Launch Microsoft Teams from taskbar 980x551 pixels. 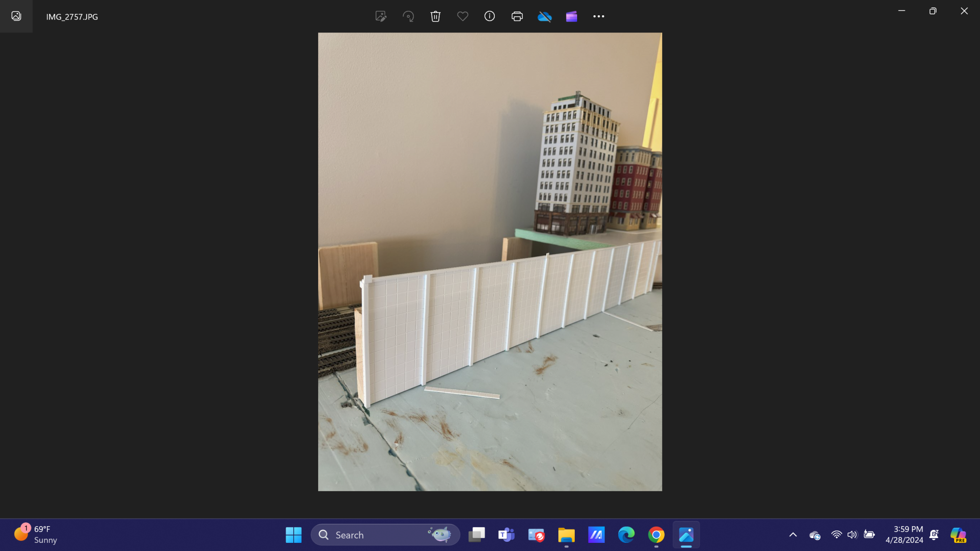pyautogui.click(x=506, y=535)
